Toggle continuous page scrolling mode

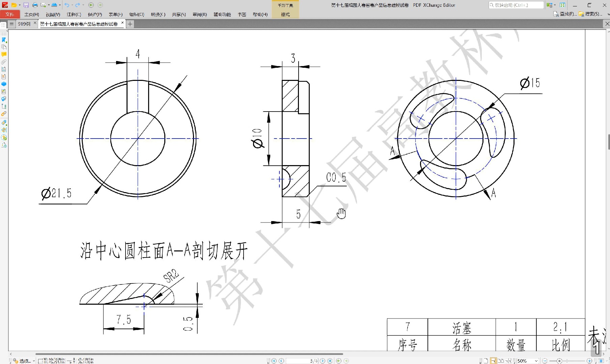[x=493, y=360]
